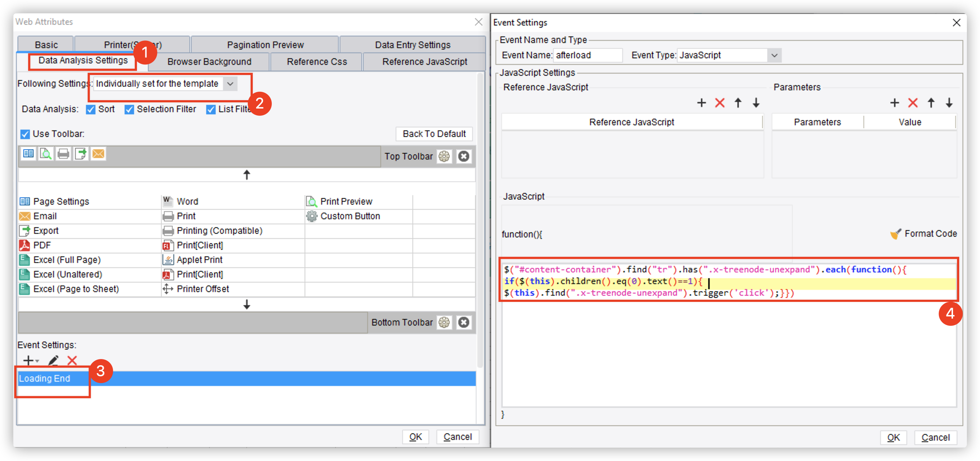Select the Loading End event row
This screenshot has height=461, width=980.
point(247,378)
